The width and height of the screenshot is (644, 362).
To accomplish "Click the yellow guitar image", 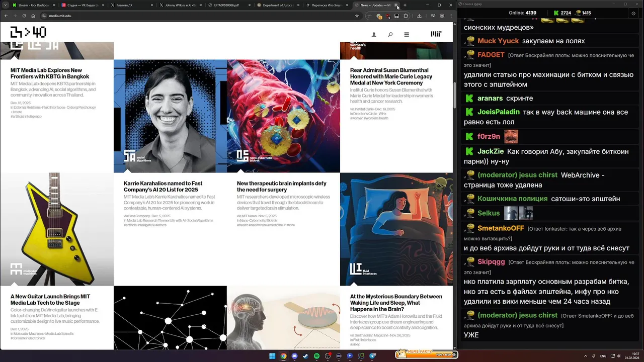I will (x=57, y=229).
